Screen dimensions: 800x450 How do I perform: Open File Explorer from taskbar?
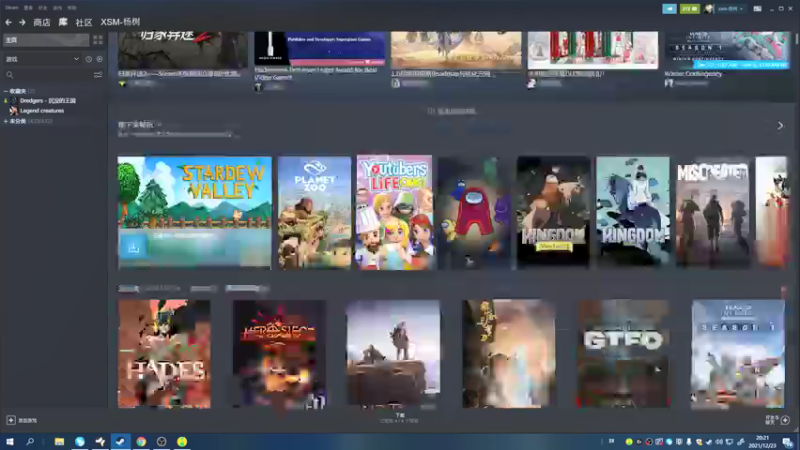[59, 442]
